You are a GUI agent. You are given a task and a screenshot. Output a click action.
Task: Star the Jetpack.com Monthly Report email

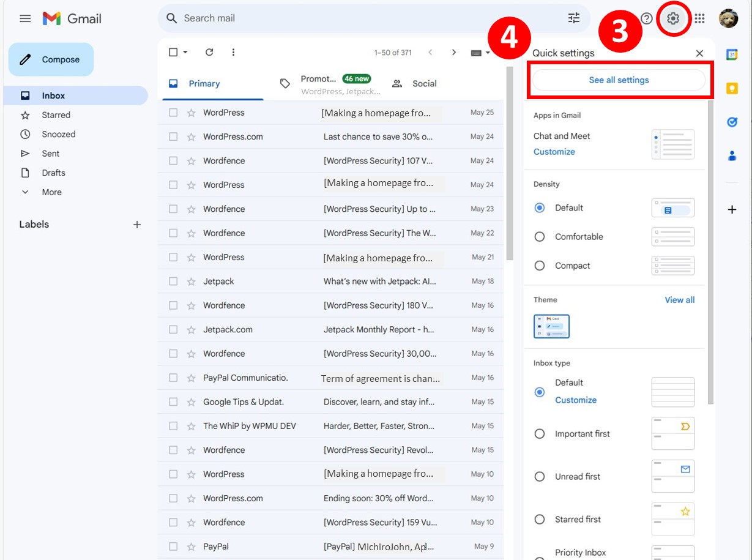point(191,330)
